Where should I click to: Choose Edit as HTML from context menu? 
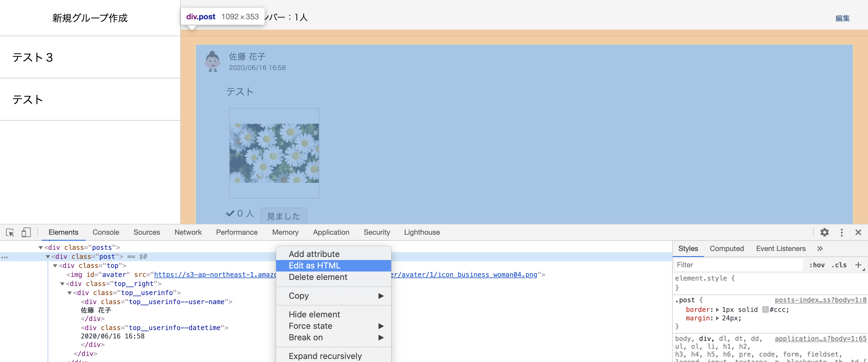click(x=314, y=265)
